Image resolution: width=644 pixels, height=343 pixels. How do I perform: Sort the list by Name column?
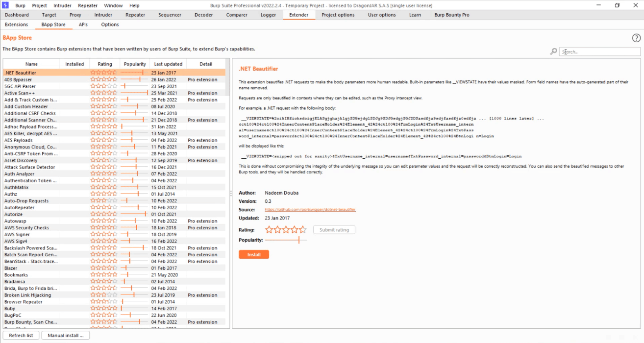[x=31, y=64]
